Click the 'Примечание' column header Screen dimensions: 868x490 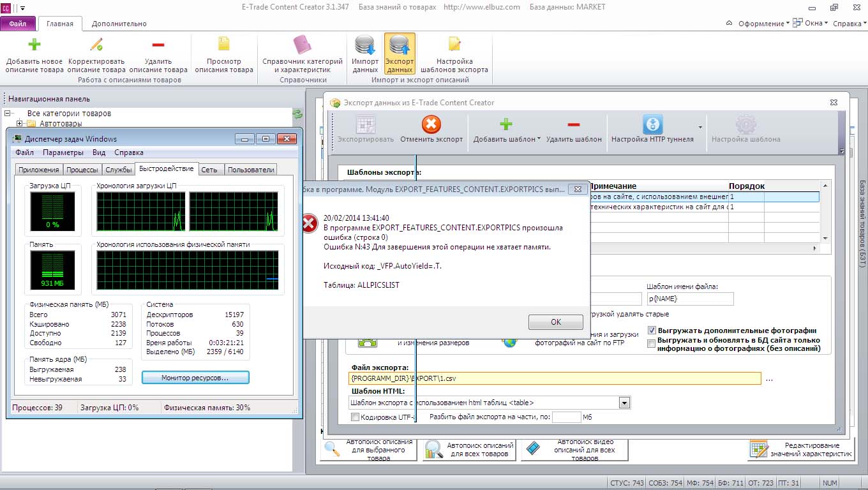click(613, 186)
